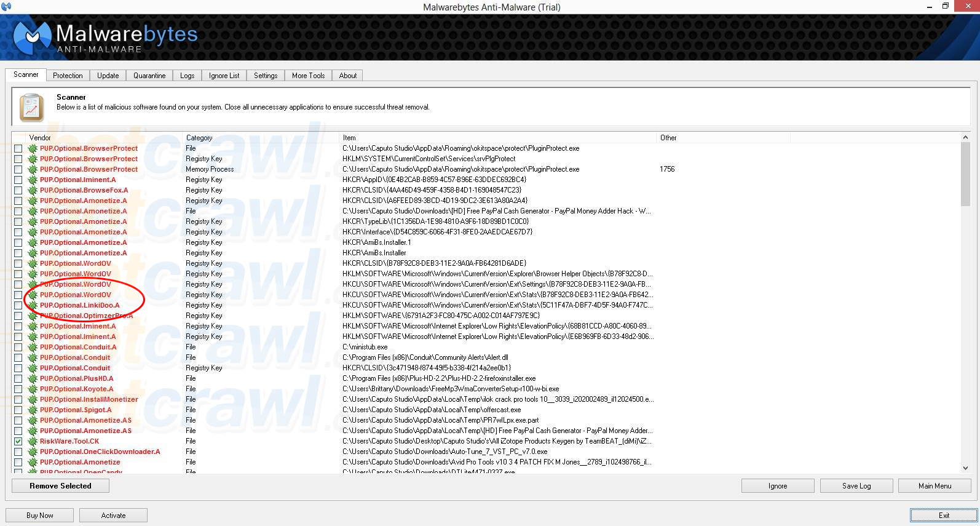
Task: Click the Save Log button
Action: click(x=856, y=486)
